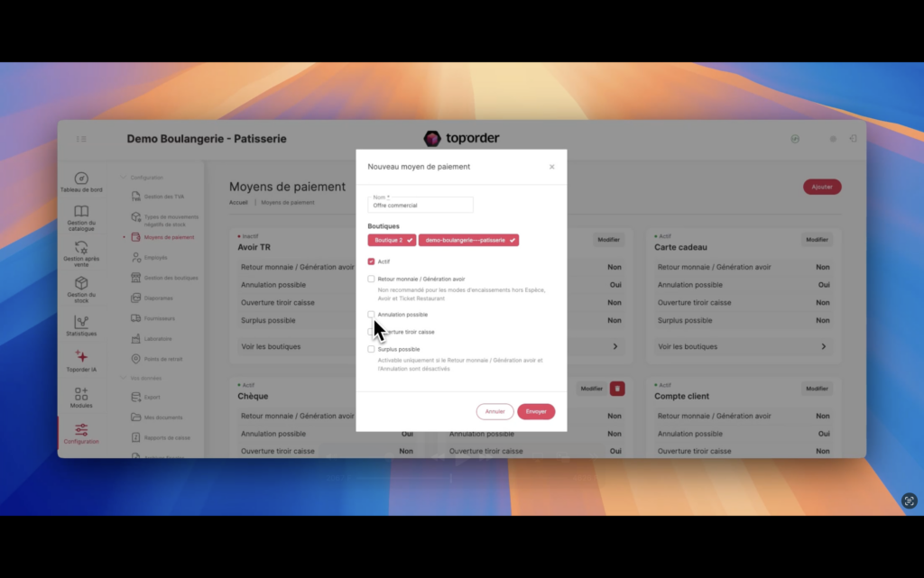The height and width of the screenshot is (578, 924).
Task: Open Gestion du catalogue book icon
Action: [x=81, y=212]
